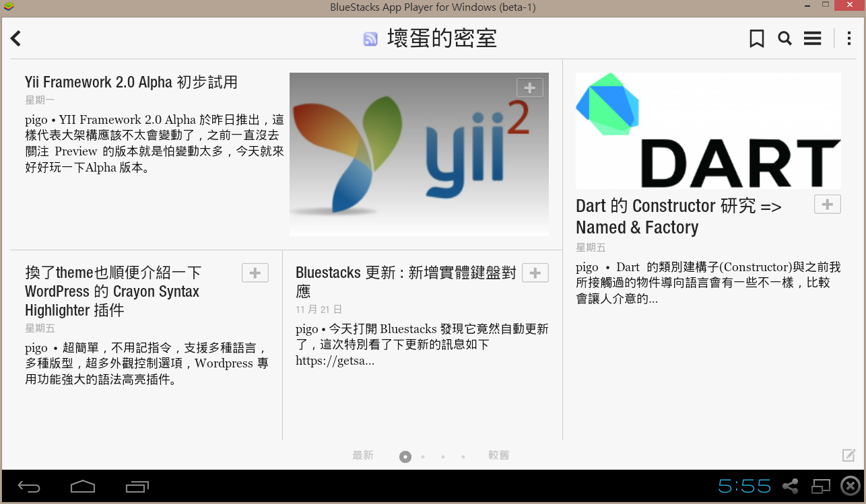Viewport: 866px width, 504px height.
Task: Open the hamburger list menu
Action: (812, 38)
